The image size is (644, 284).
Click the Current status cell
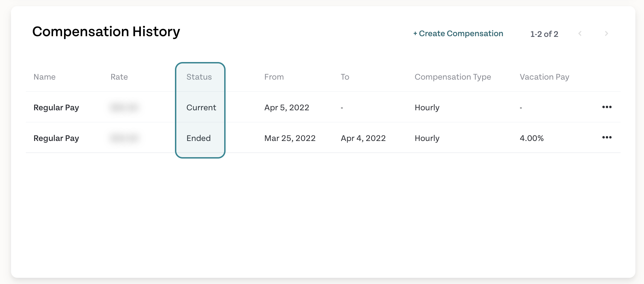click(x=201, y=108)
